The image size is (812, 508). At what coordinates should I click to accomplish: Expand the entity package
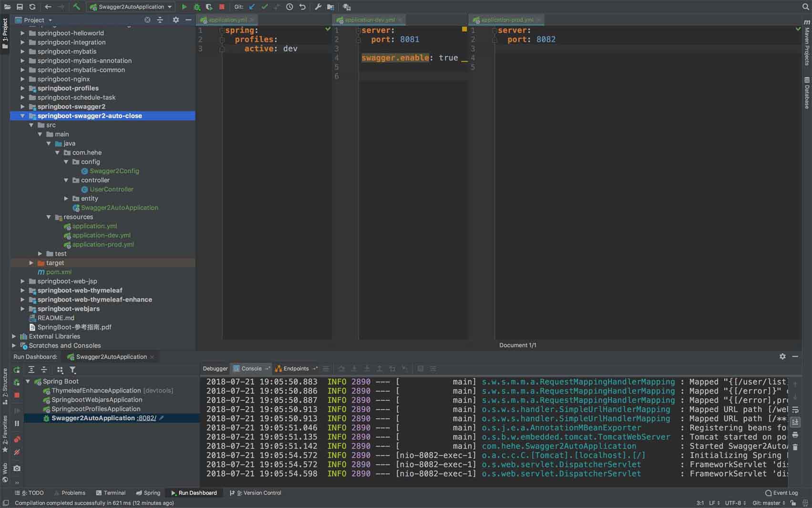point(66,198)
